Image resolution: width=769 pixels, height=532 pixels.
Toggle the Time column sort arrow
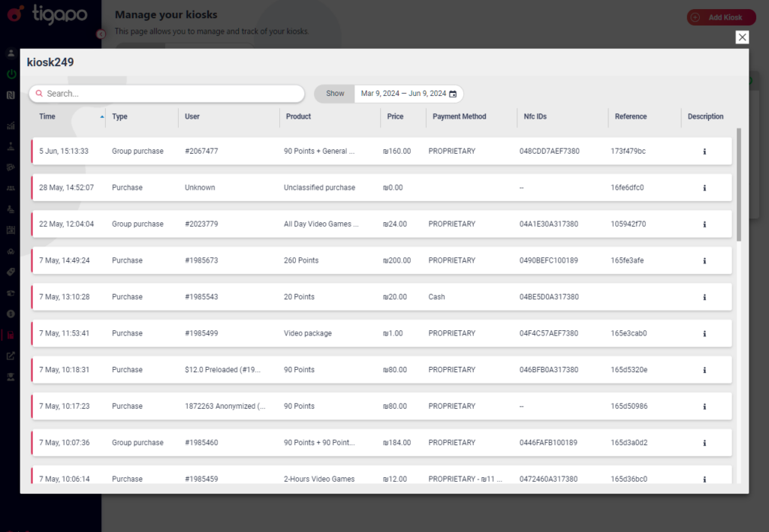coord(102,116)
